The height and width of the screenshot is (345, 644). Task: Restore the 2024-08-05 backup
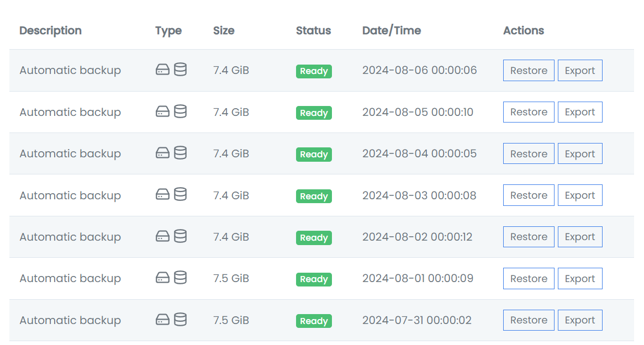(x=529, y=112)
